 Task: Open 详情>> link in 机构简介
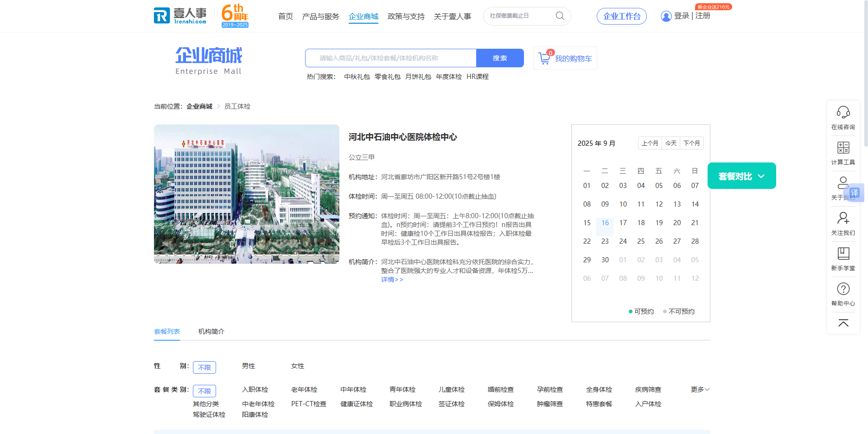coord(392,279)
